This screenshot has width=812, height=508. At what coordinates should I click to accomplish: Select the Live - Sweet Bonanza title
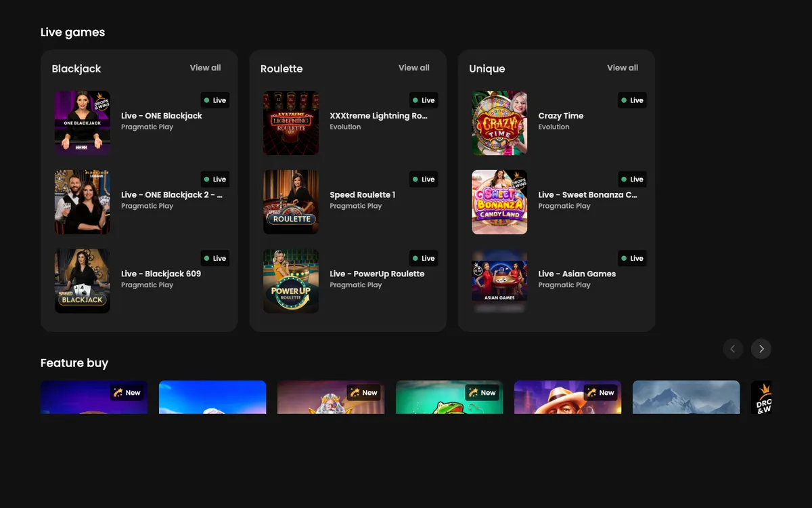[x=588, y=195]
